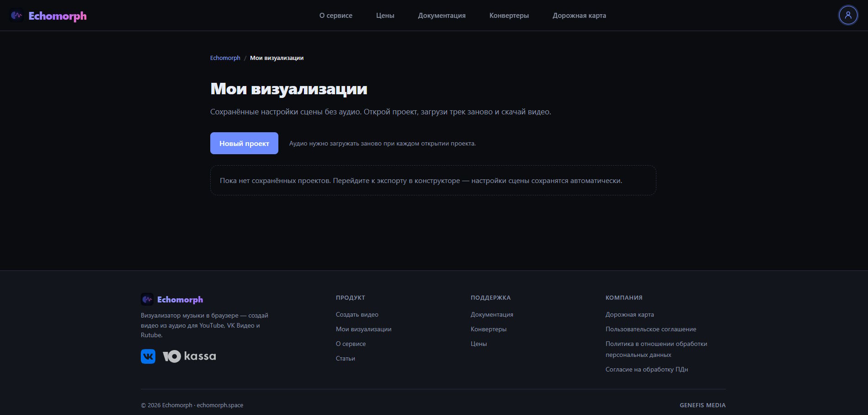Screen dimensions: 868x415
Task: Click the Аудио нужно загружать заново note
Action: click(x=383, y=143)
